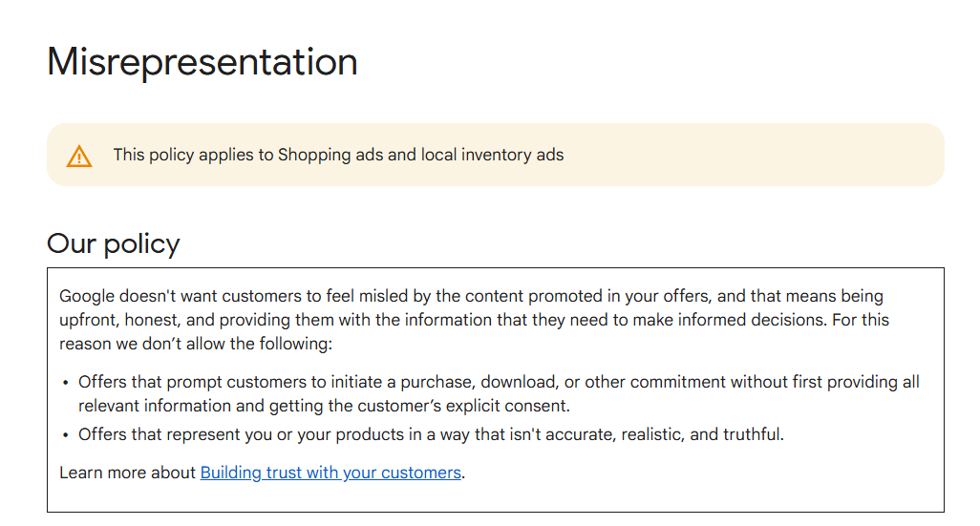The width and height of the screenshot is (980, 526).
Task: Click the "Learn more about" text
Action: (128, 473)
